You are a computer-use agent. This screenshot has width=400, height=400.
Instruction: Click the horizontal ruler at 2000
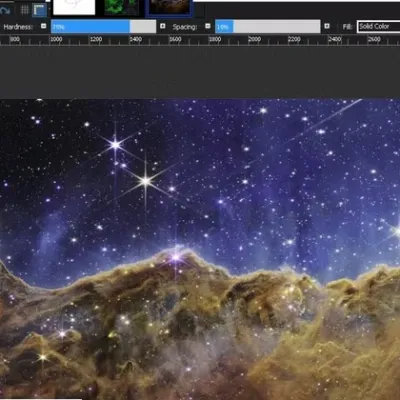pos(255,40)
